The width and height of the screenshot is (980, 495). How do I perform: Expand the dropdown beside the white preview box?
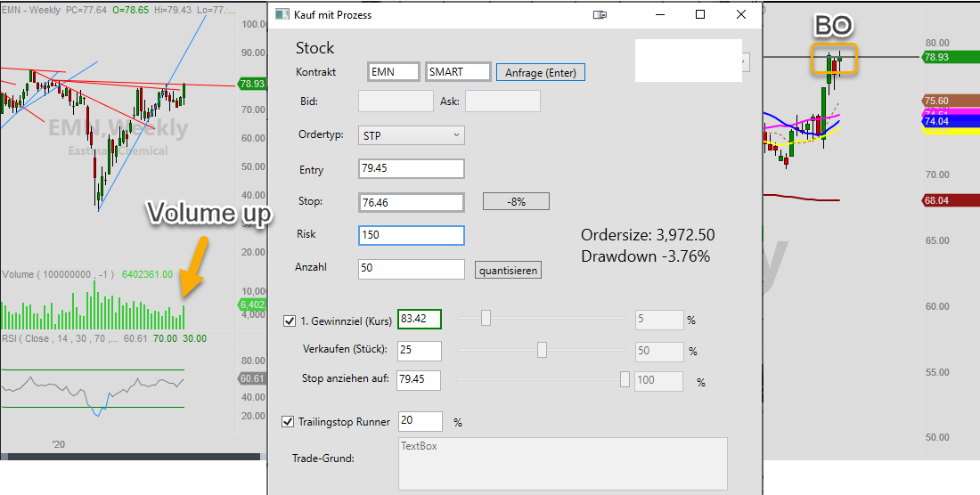(x=746, y=61)
